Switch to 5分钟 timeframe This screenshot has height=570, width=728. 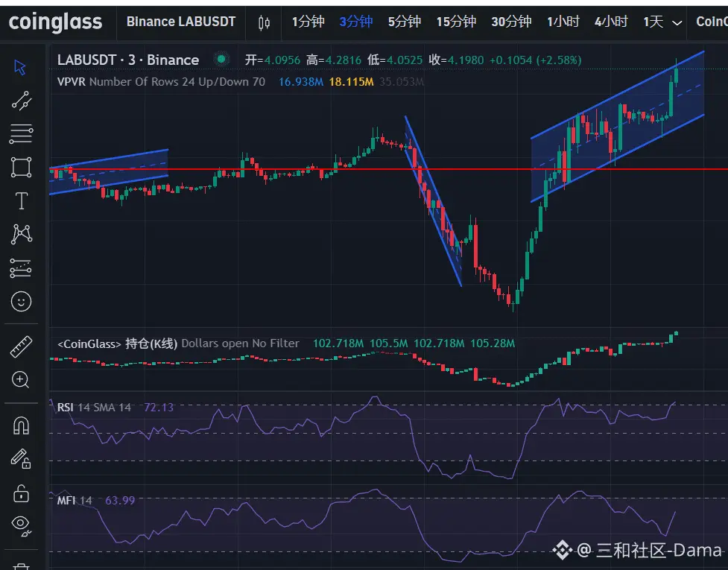[405, 22]
